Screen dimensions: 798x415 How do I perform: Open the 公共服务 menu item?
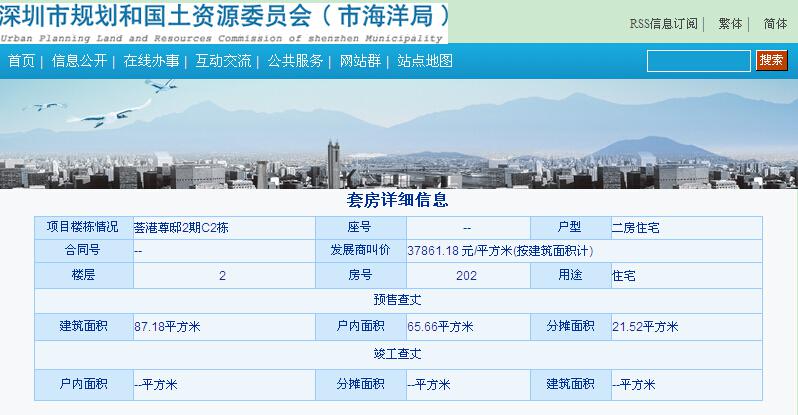295,61
